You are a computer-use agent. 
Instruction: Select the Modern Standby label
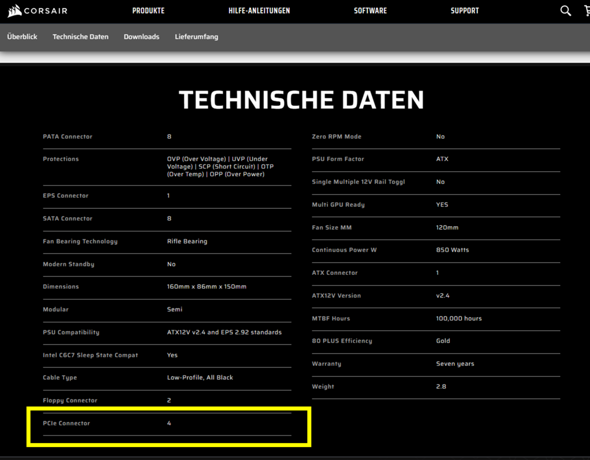(68, 264)
